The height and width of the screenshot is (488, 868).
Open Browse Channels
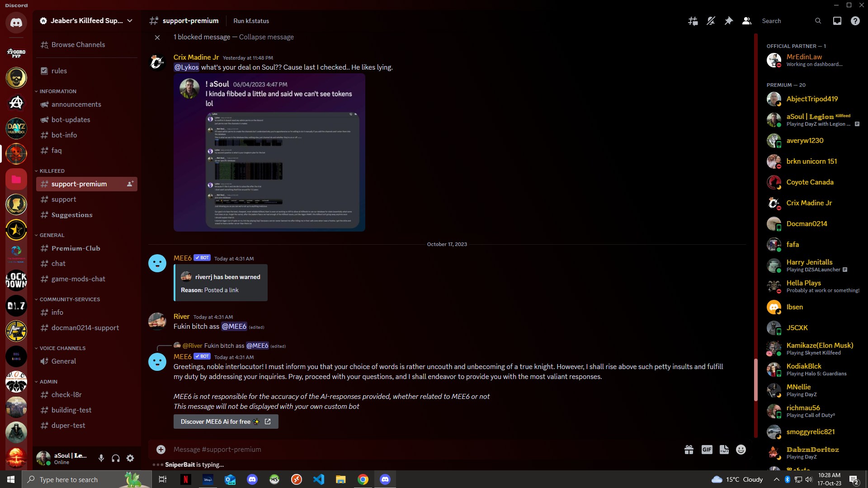(x=86, y=44)
